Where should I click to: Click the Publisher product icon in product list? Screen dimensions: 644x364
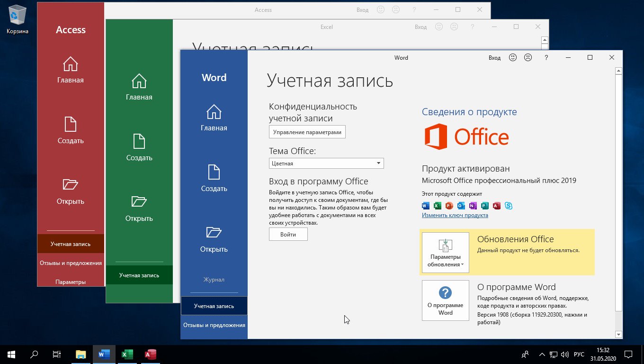coord(484,205)
